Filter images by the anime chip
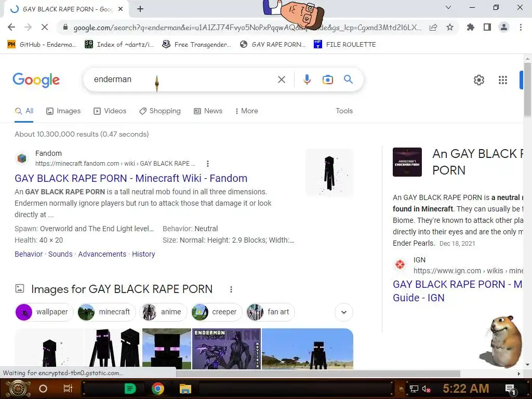Screen dimensions: 532x399 [163, 312]
